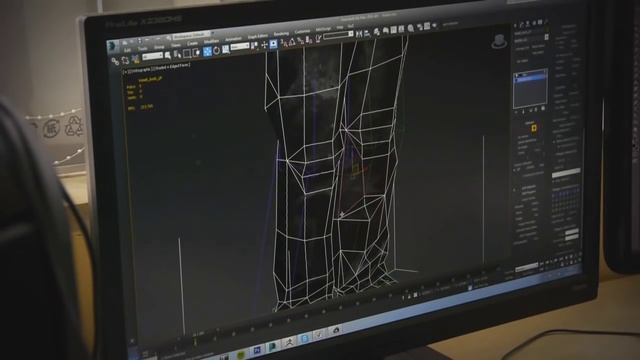The width and height of the screenshot is (640, 360).
Task: Click the Use Pivot Point Center icon
Action: click(x=254, y=46)
